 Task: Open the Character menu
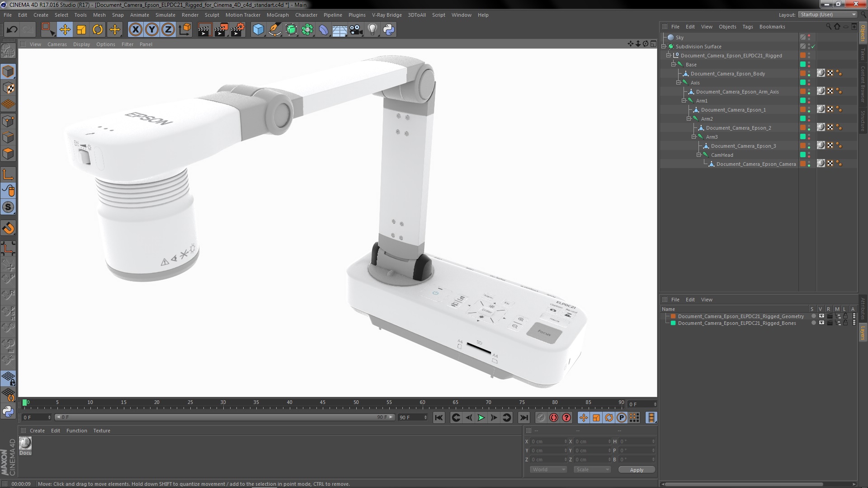306,15
